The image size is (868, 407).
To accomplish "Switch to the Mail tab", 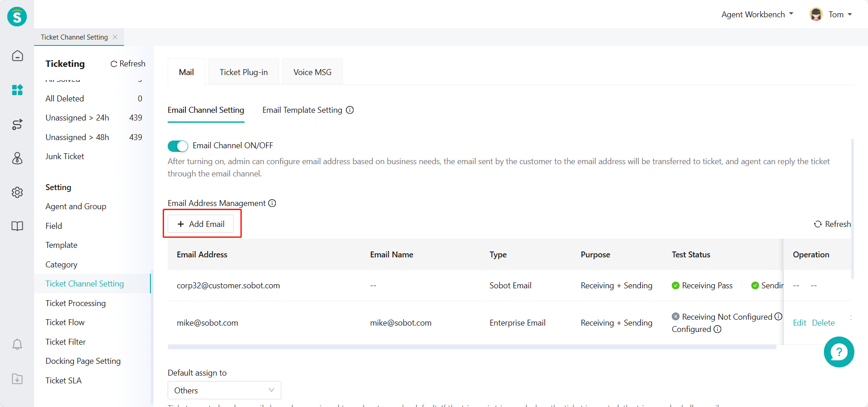I will 186,72.
